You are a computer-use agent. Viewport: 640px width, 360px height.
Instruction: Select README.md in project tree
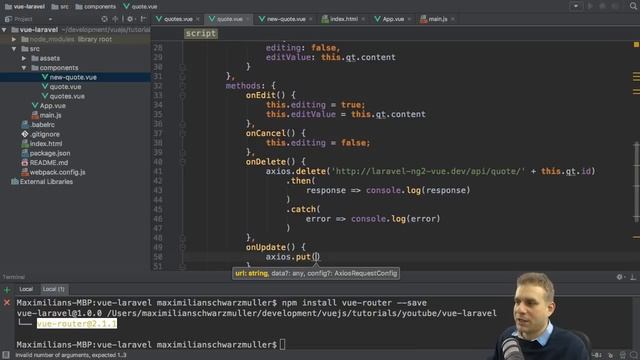[49, 162]
